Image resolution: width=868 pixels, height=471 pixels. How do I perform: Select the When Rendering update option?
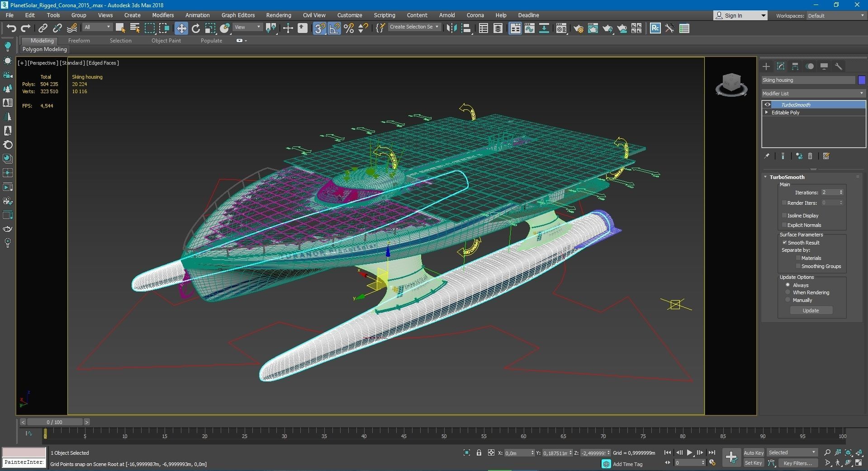pyautogui.click(x=788, y=292)
